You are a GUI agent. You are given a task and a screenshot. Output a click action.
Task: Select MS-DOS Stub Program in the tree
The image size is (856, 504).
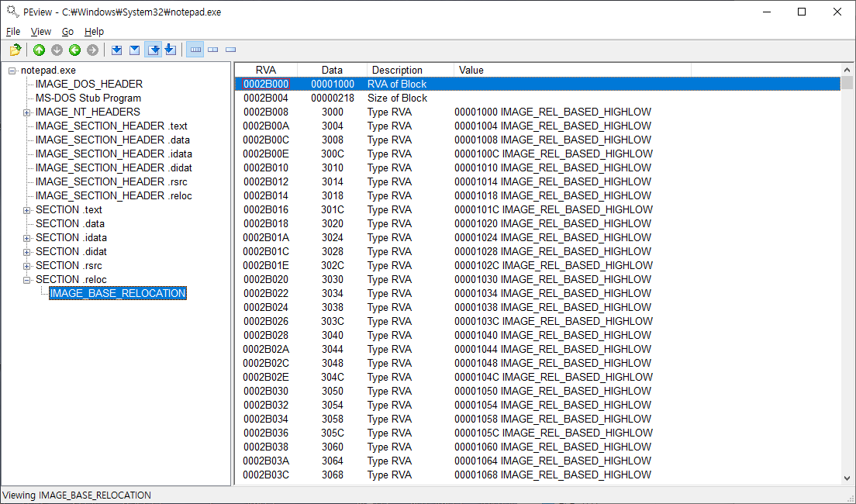click(88, 98)
